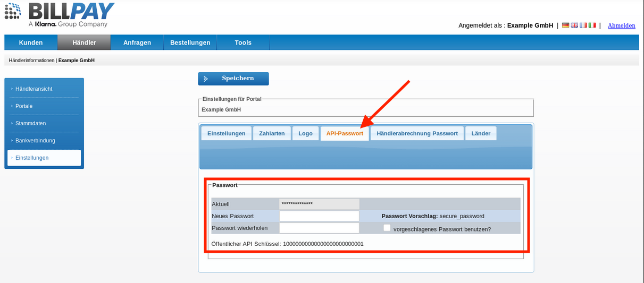
Task: Open the Anfragen menu
Action: pyautogui.click(x=137, y=42)
